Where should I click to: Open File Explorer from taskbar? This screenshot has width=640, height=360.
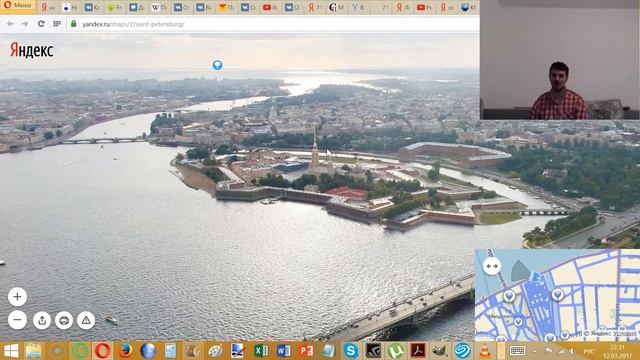33,351
